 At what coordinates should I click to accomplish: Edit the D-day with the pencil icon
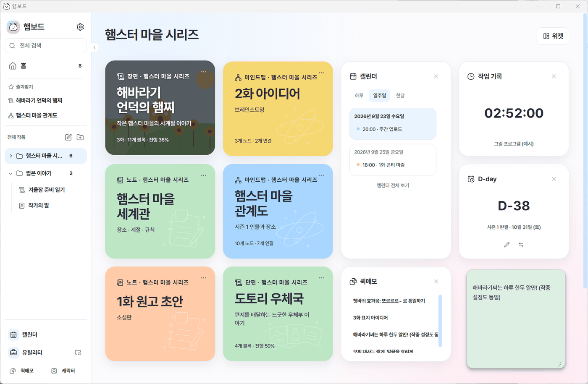click(x=507, y=245)
